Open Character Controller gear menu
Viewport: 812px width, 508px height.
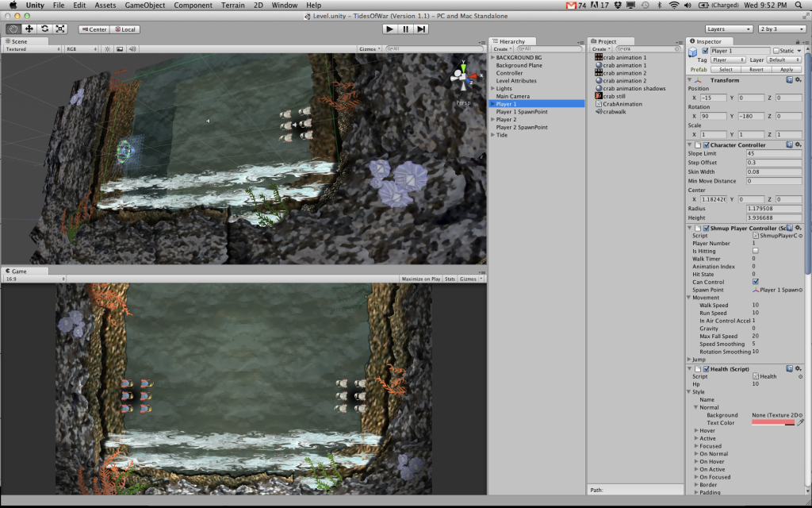pos(798,144)
